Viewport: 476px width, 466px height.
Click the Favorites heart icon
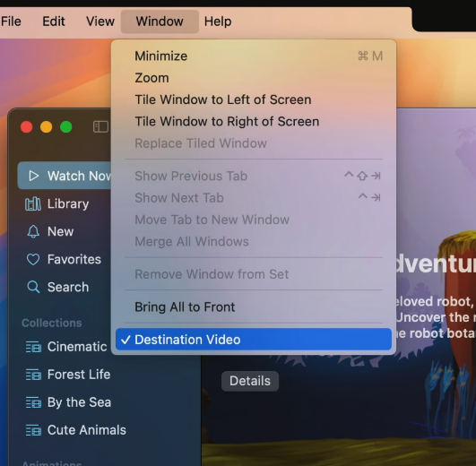[33, 260]
